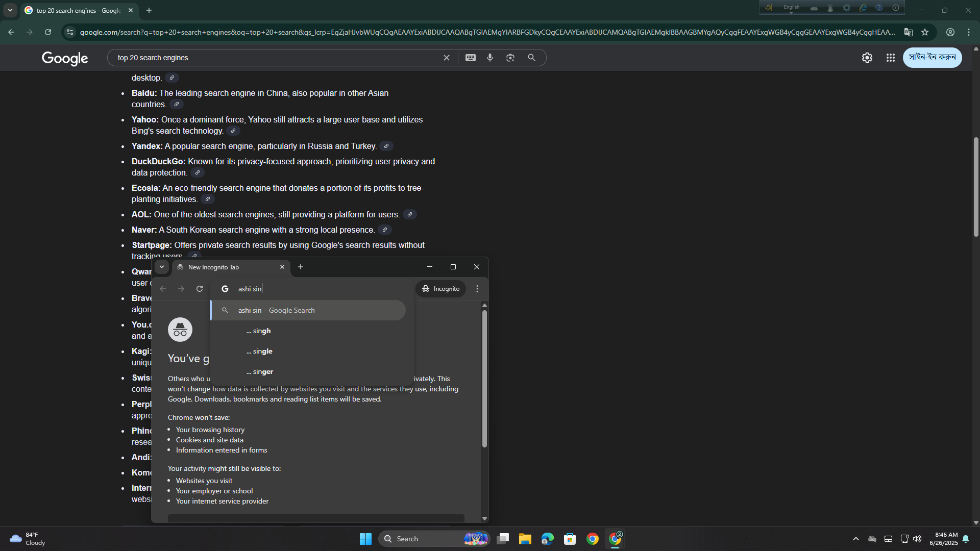The width and height of the screenshot is (980, 551).
Task: Click the Incognito badge button
Action: point(441,289)
